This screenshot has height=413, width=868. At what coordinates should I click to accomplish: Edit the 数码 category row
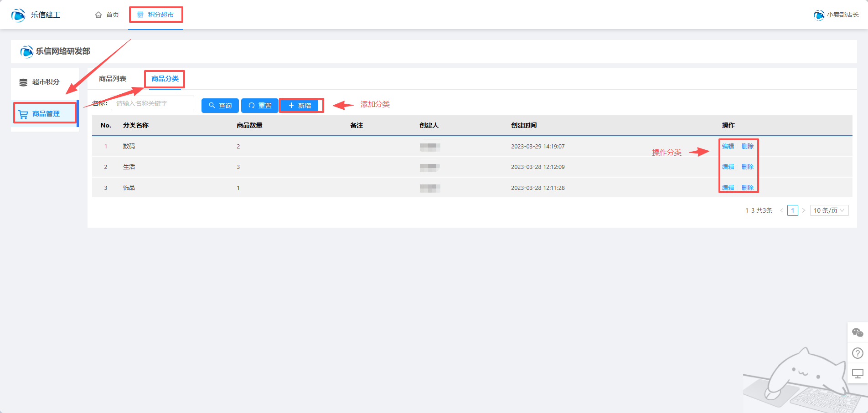coord(728,146)
